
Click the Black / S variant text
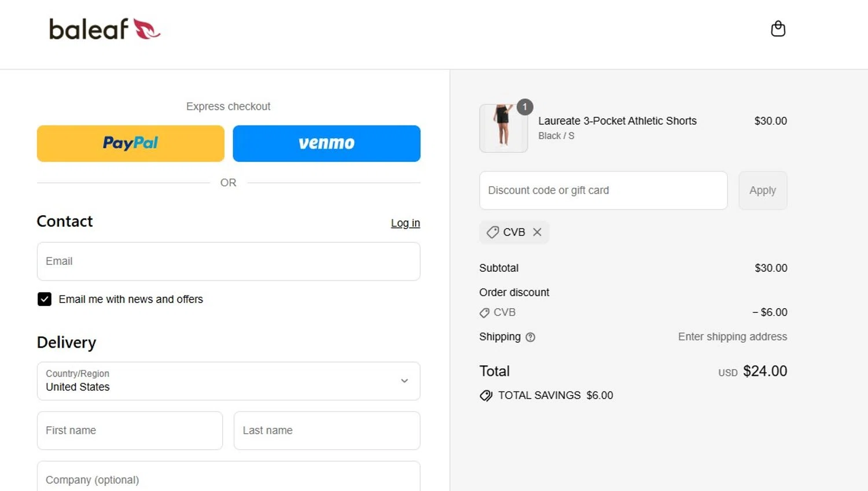coord(556,136)
